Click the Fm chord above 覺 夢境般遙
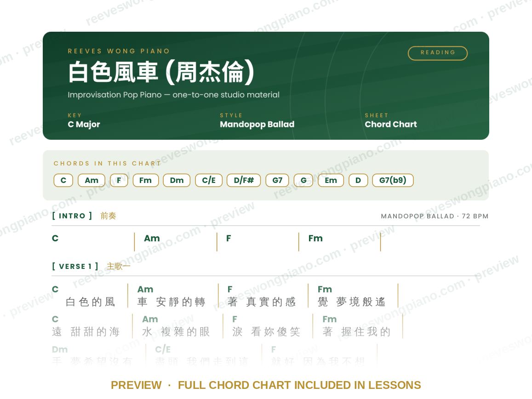This screenshot has width=532, height=399. coord(325,289)
